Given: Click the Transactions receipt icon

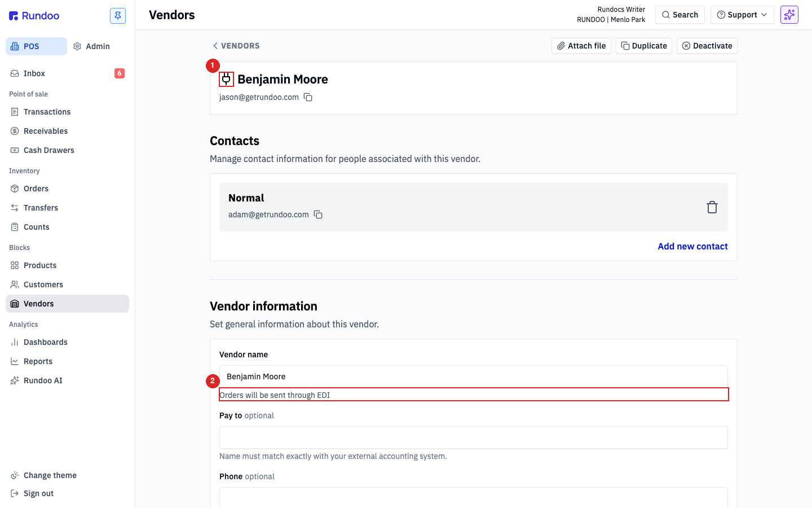Looking at the screenshot, I should pyautogui.click(x=15, y=112).
